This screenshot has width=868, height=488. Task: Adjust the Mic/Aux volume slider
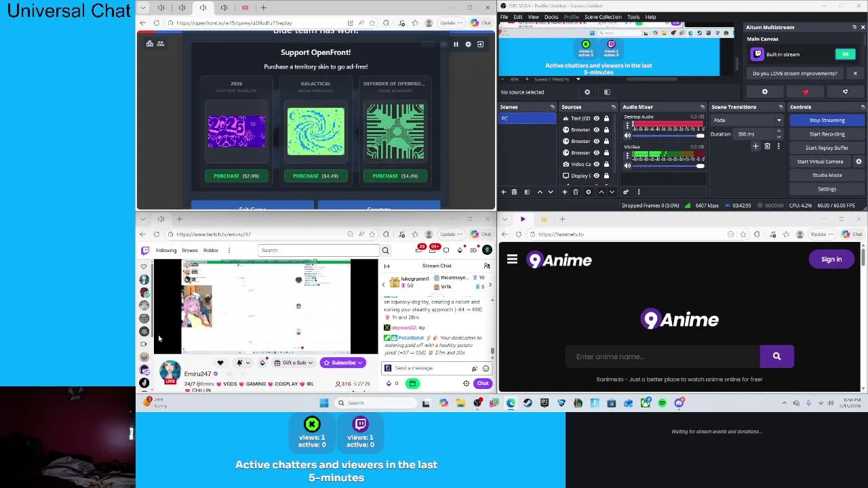click(669, 166)
